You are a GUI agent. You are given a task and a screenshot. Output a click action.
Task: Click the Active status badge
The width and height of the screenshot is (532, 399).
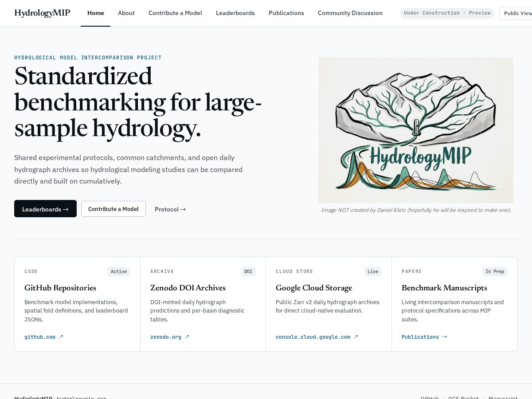[119, 271]
